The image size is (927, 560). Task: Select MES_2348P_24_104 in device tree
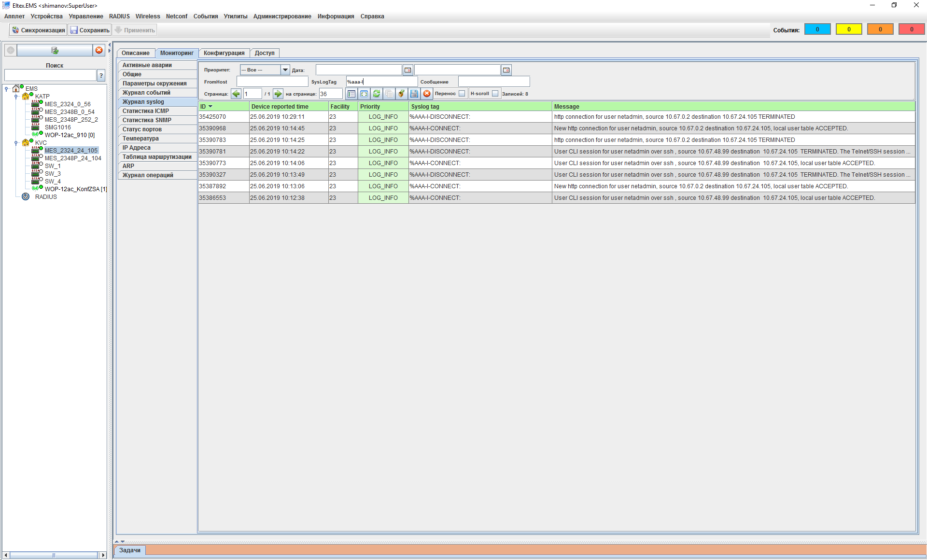pos(73,158)
